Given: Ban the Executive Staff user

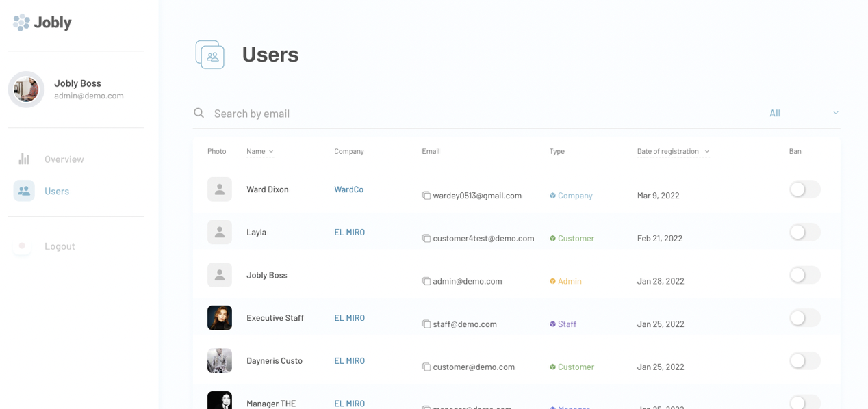Looking at the screenshot, I should click(x=804, y=318).
